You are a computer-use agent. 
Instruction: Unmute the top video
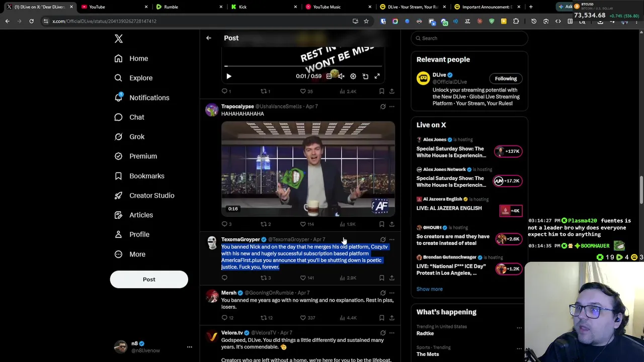click(341, 76)
